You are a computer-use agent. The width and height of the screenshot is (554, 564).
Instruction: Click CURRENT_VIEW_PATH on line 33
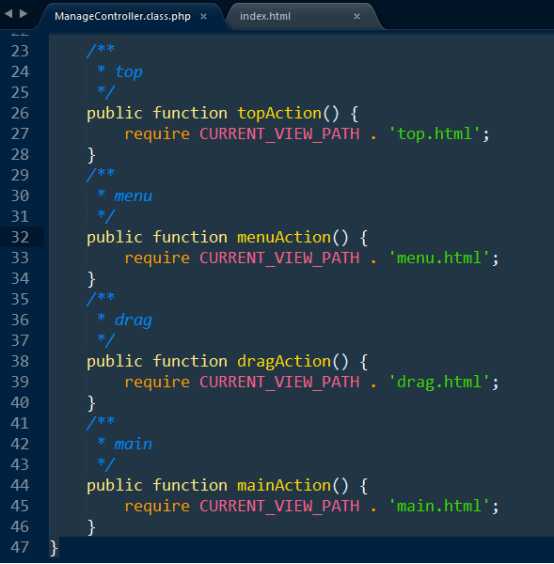coord(280,258)
